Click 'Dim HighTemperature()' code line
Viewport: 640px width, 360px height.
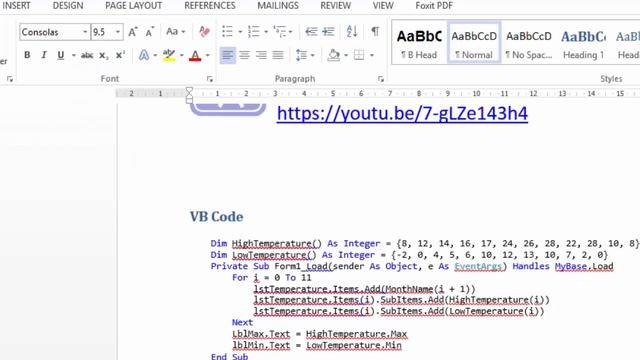point(425,244)
